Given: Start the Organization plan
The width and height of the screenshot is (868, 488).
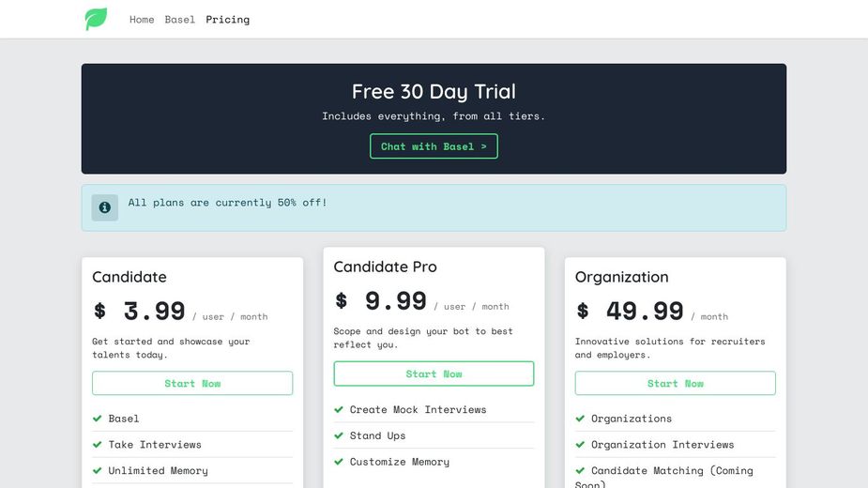Looking at the screenshot, I should (676, 383).
